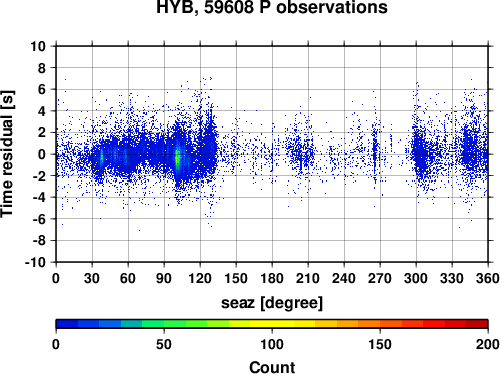Click the Count colorbar label
Screen dimensions: 500x374
pyautogui.click(x=272, y=367)
